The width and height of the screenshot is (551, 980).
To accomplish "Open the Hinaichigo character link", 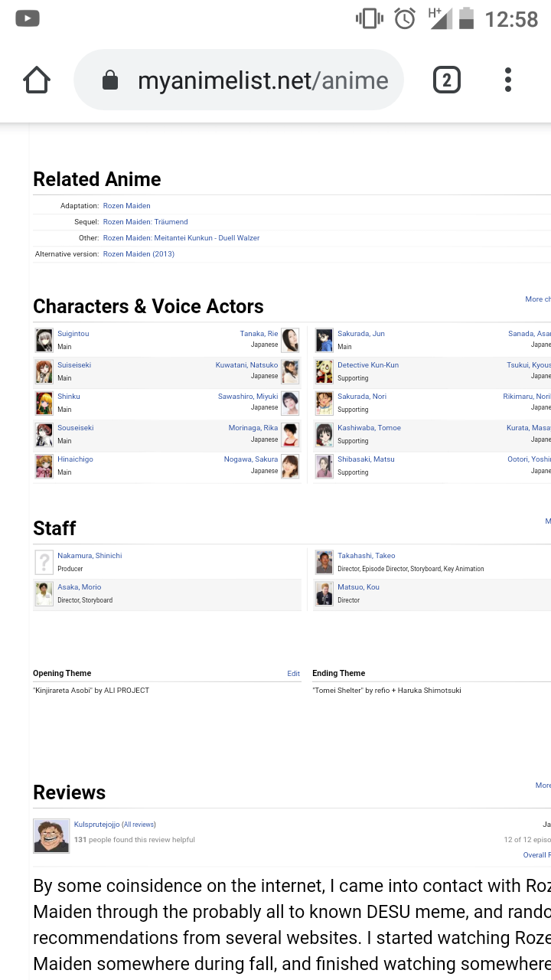I will (75, 459).
